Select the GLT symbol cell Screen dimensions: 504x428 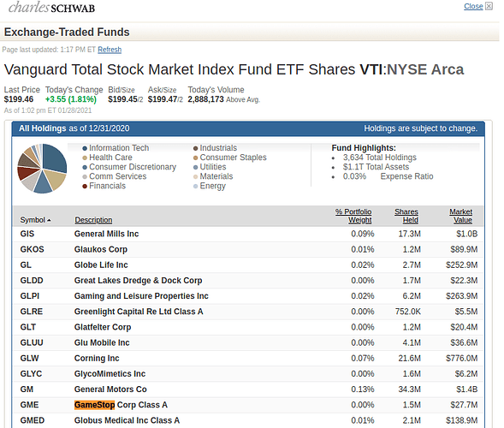click(x=28, y=327)
